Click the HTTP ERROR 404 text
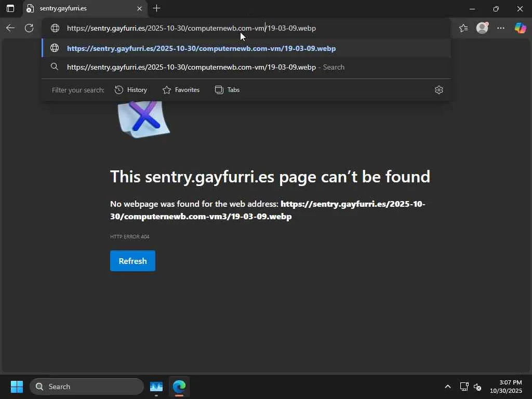The height and width of the screenshot is (399, 532). click(x=129, y=236)
